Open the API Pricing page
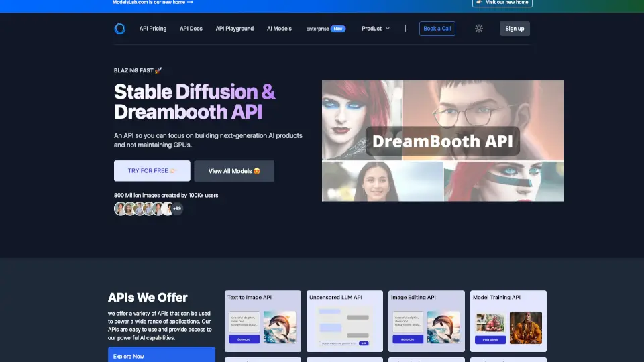Image resolution: width=644 pixels, height=362 pixels. tap(153, 29)
